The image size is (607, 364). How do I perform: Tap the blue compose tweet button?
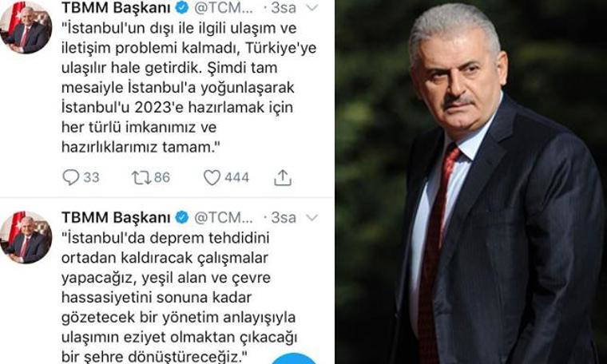point(293,358)
